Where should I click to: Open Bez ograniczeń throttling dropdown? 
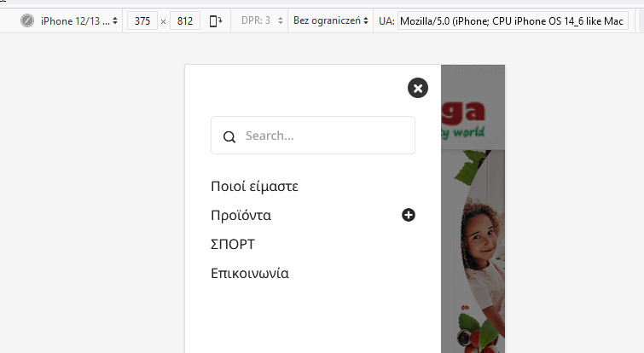click(330, 20)
